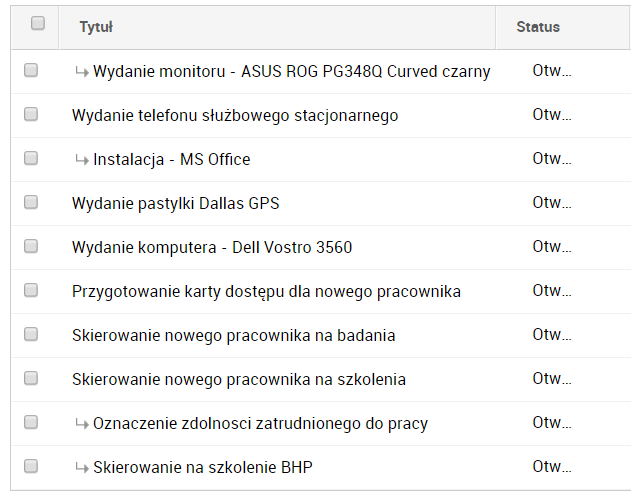This screenshot has height=500, width=631.
Task: Open Skierowanie nowego pracownika na badania
Action: [233, 336]
